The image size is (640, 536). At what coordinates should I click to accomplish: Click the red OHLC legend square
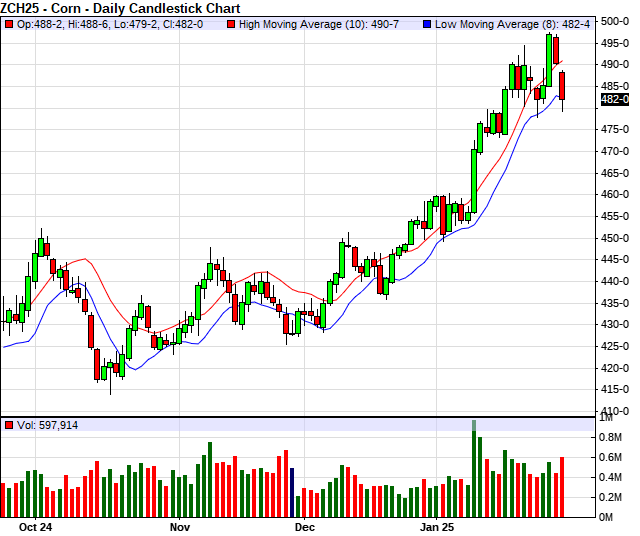tap(8, 23)
